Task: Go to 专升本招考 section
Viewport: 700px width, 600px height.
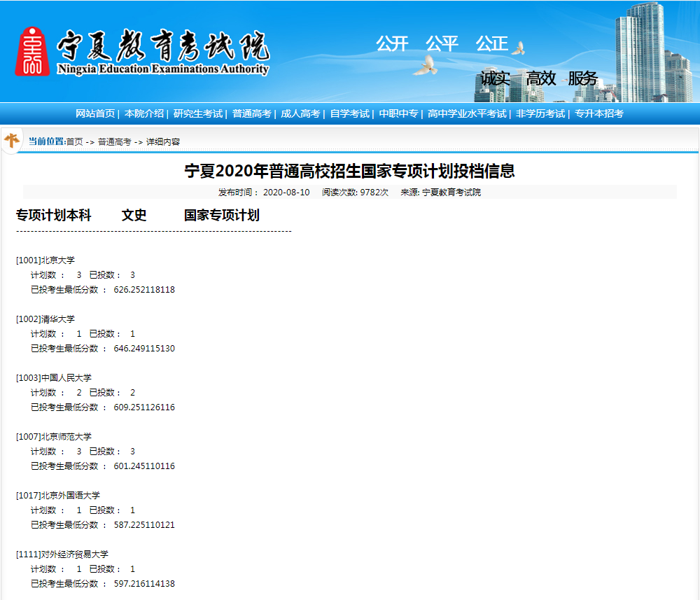Action: (x=598, y=114)
